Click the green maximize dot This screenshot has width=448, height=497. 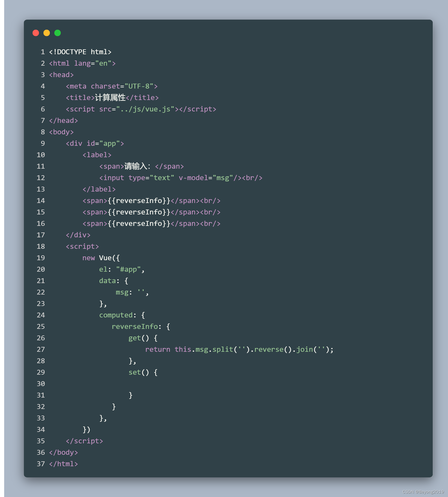click(57, 33)
